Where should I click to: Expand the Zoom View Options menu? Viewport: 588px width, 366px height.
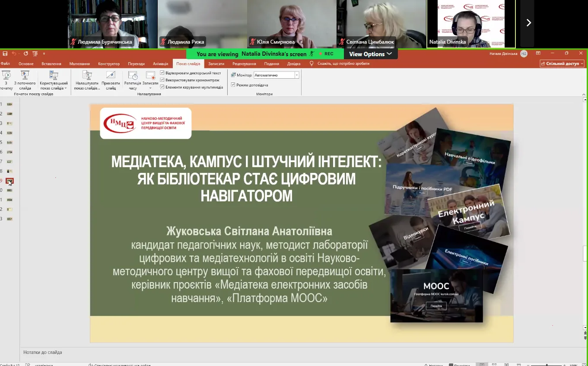point(370,54)
